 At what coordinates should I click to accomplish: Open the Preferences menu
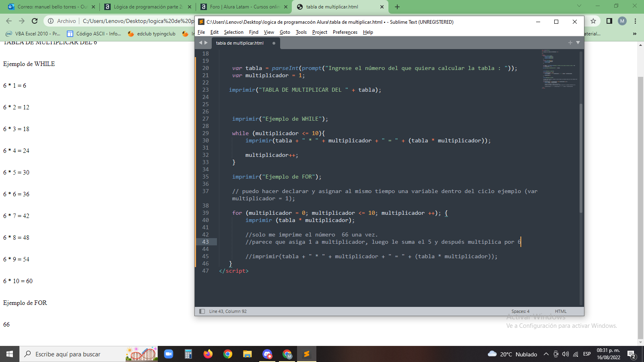(x=345, y=32)
